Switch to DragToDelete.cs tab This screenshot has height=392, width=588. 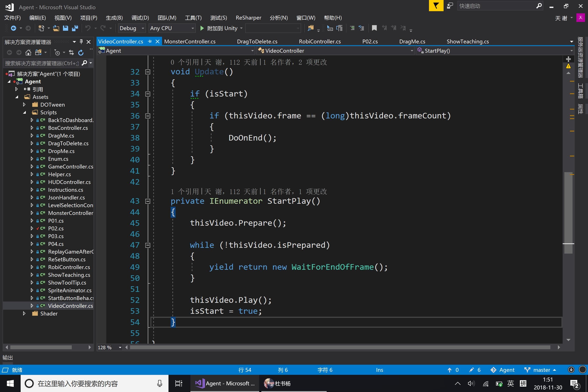coord(257,41)
